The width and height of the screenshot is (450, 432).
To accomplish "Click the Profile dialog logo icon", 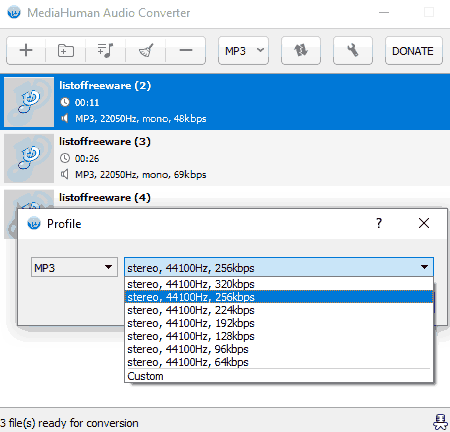I will click(x=34, y=223).
